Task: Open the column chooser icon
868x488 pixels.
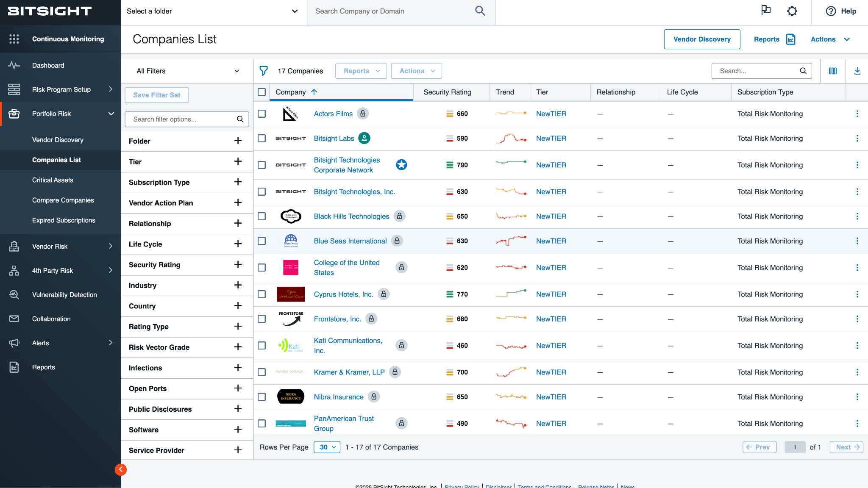Action: coord(832,71)
